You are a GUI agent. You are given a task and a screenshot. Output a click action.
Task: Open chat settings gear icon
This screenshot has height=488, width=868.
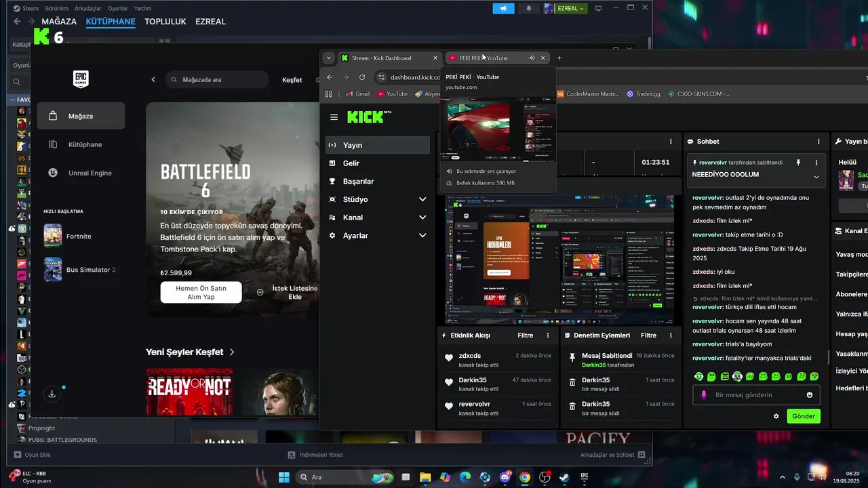click(x=776, y=416)
